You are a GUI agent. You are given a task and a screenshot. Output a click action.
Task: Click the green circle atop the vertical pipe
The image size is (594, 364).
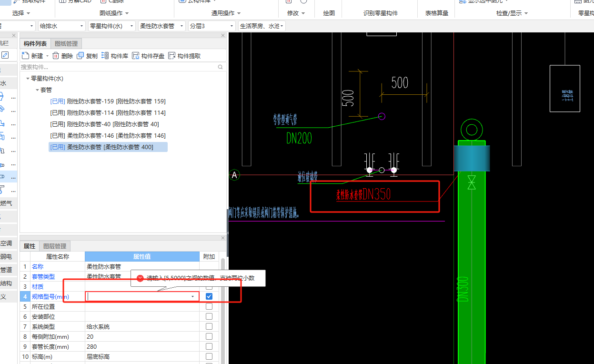coord(472,130)
